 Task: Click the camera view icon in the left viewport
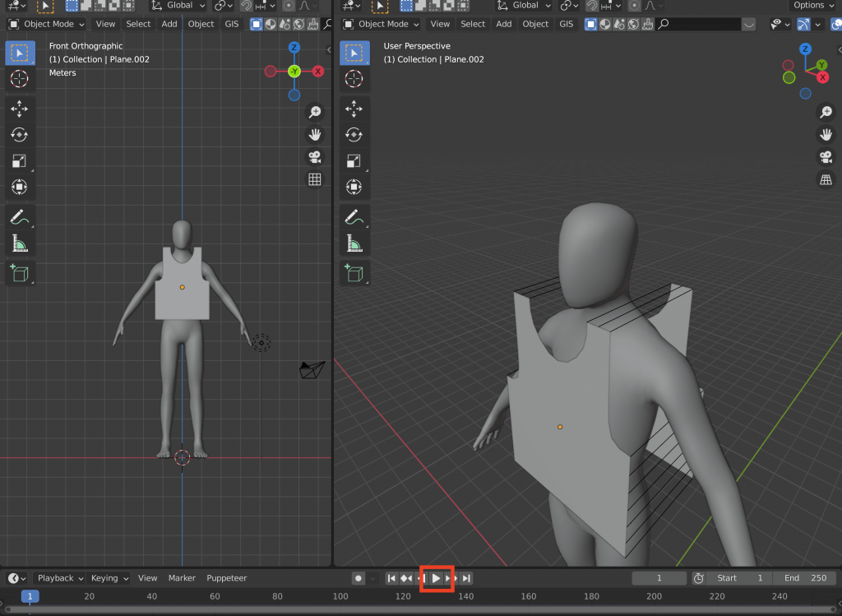pyautogui.click(x=314, y=156)
